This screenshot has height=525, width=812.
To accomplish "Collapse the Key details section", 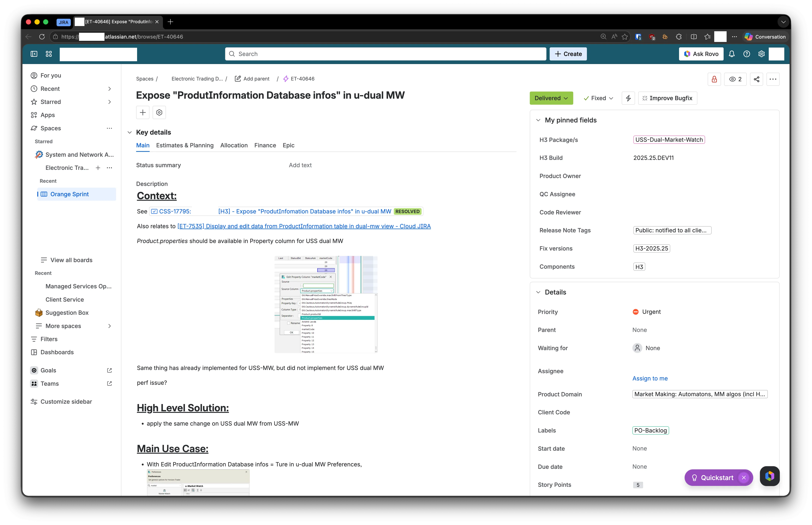I will [x=130, y=132].
